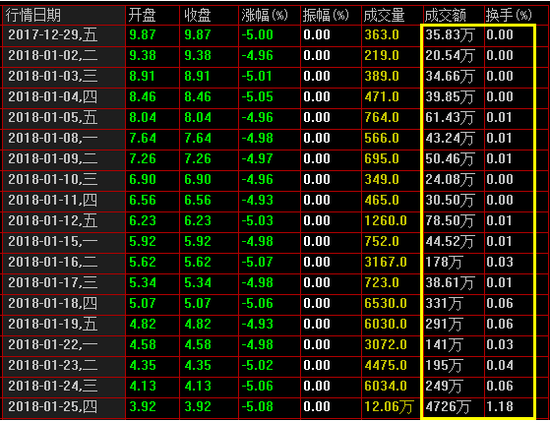Viewport: 550px width, 421px height.
Task: Select the date row 2018-01-08,一
Action: tap(53, 138)
